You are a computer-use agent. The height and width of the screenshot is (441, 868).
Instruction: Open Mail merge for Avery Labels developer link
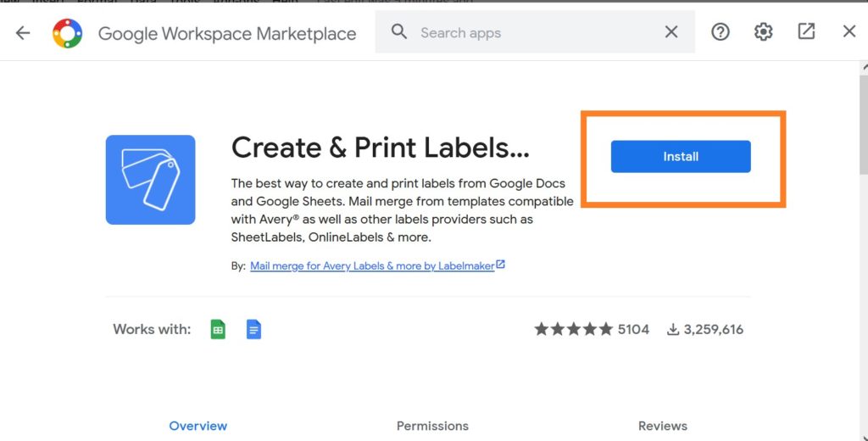(x=372, y=266)
